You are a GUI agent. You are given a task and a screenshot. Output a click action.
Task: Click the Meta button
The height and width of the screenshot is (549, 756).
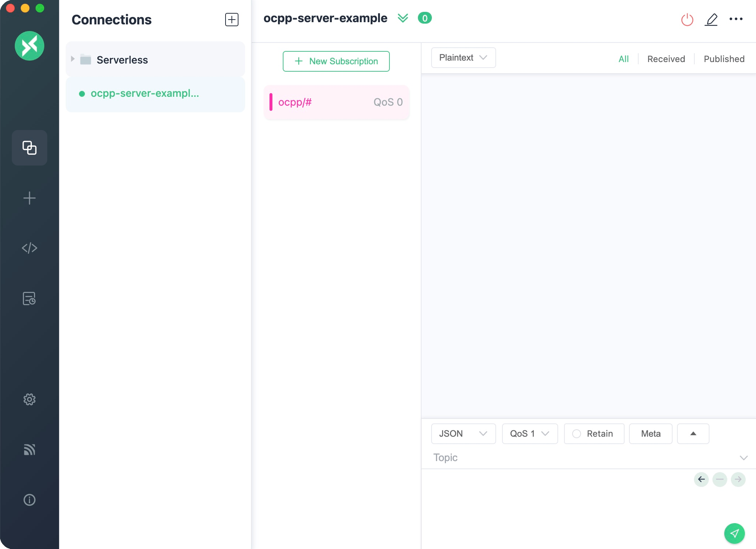point(650,434)
